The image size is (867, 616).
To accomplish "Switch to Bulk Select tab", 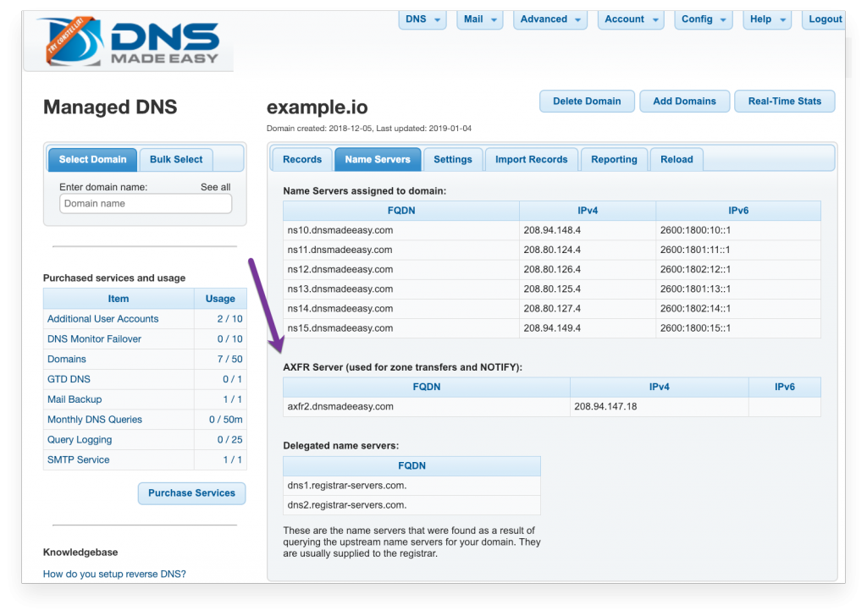I will tap(176, 160).
